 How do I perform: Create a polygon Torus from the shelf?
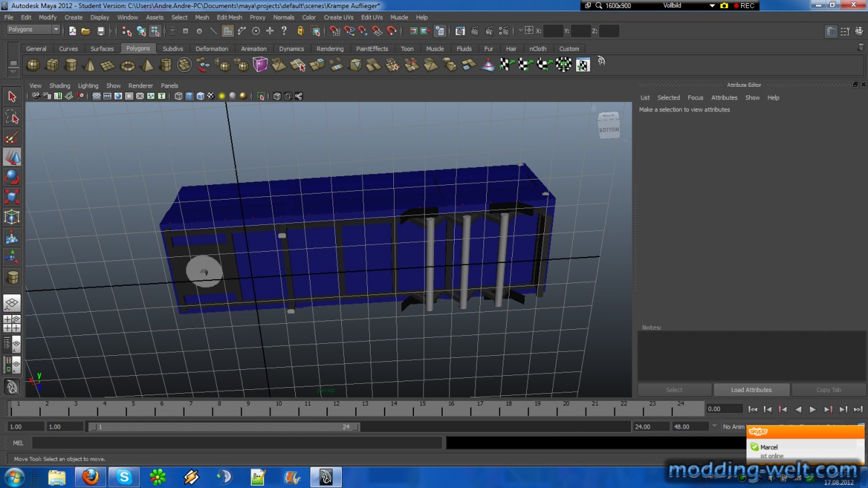[x=127, y=65]
